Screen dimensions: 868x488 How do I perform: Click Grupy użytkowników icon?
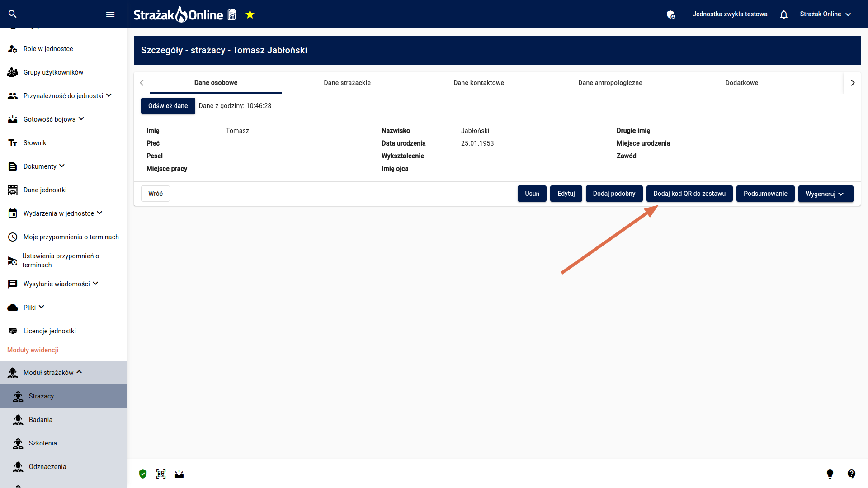[x=13, y=72]
